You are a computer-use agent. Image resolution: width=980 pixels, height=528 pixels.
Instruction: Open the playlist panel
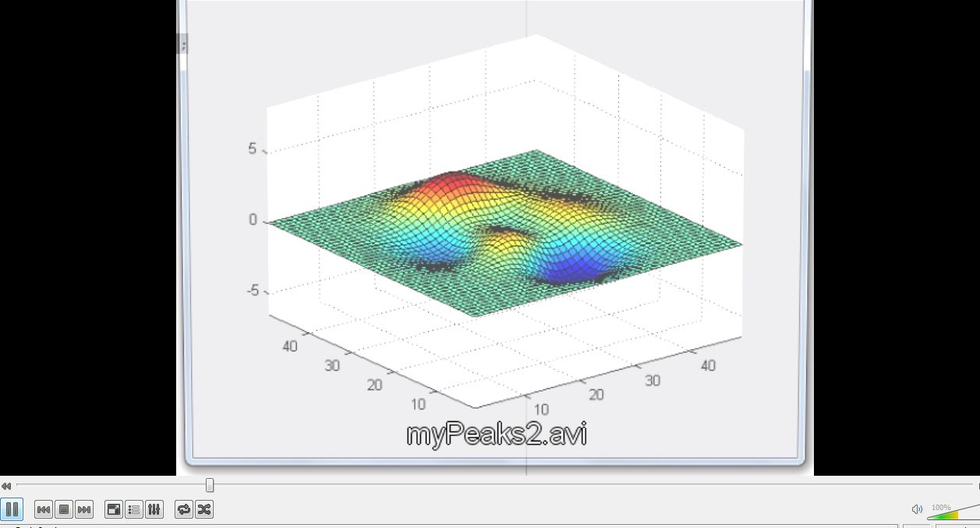coord(133,509)
